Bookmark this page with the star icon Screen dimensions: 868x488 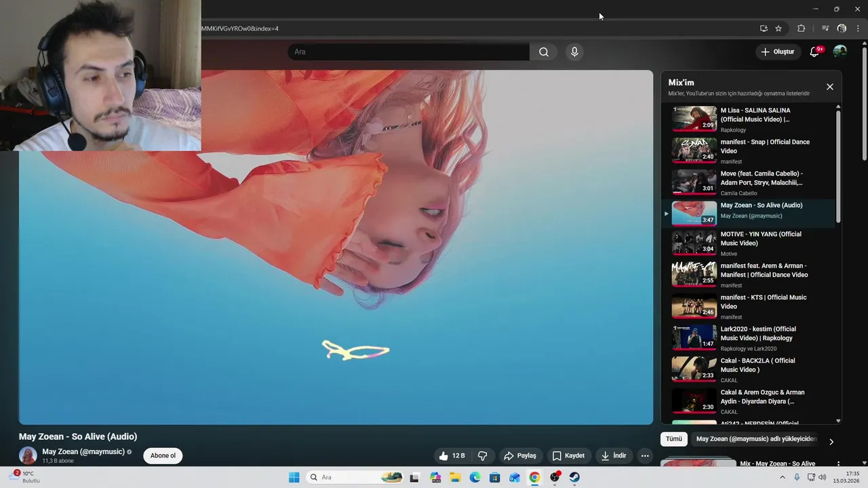(x=778, y=28)
